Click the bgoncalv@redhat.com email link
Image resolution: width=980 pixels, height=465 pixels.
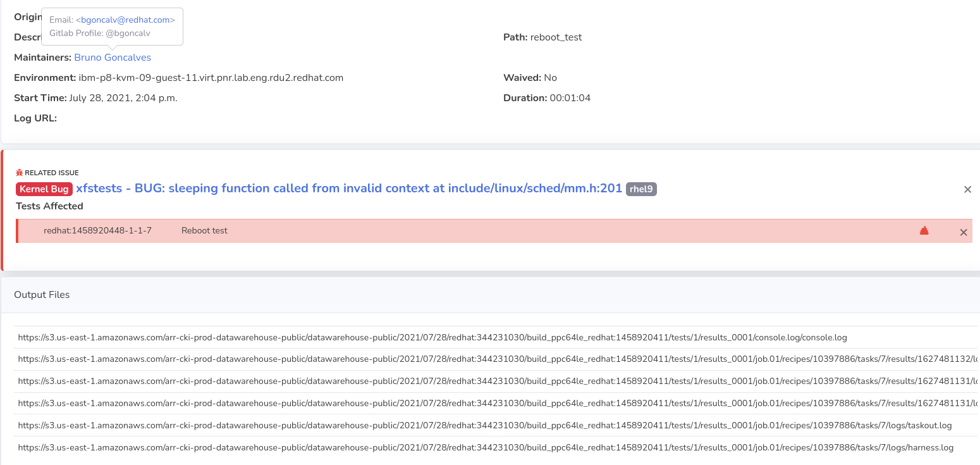click(126, 20)
